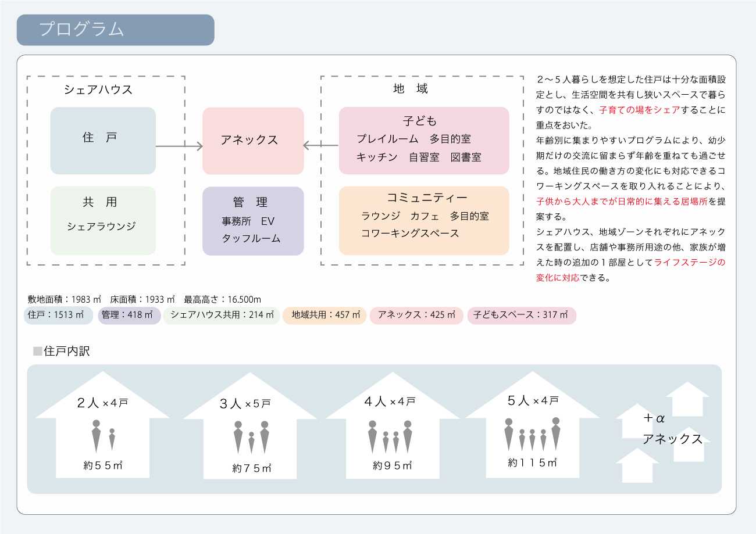The width and height of the screenshot is (756, 534).
Task: Click the red 子育ての場をシェア text
Action: (639, 109)
